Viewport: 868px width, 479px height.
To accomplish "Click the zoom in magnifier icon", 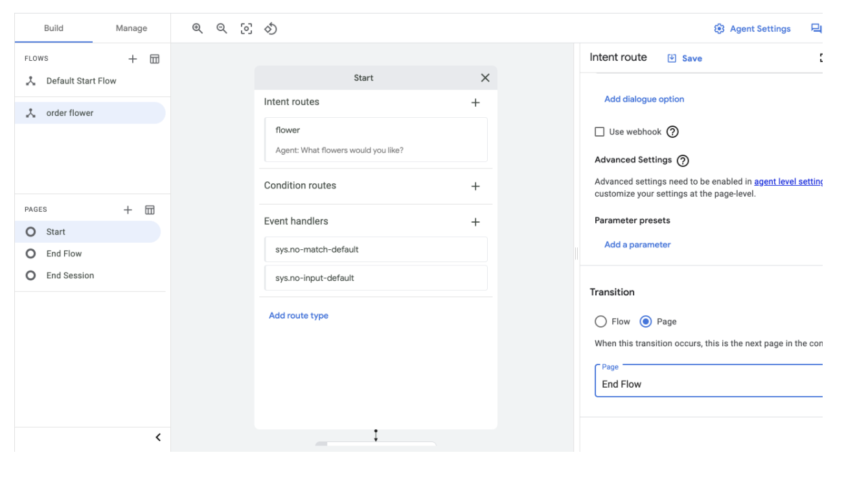I will [198, 28].
